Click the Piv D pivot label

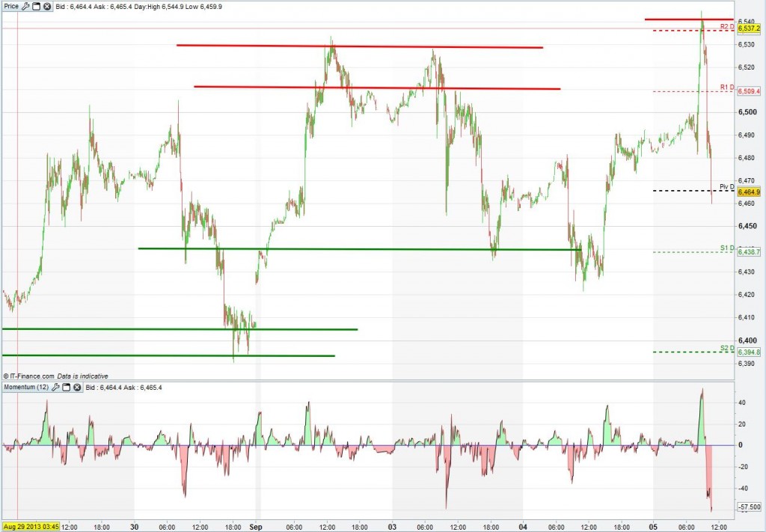click(x=727, y=187)
